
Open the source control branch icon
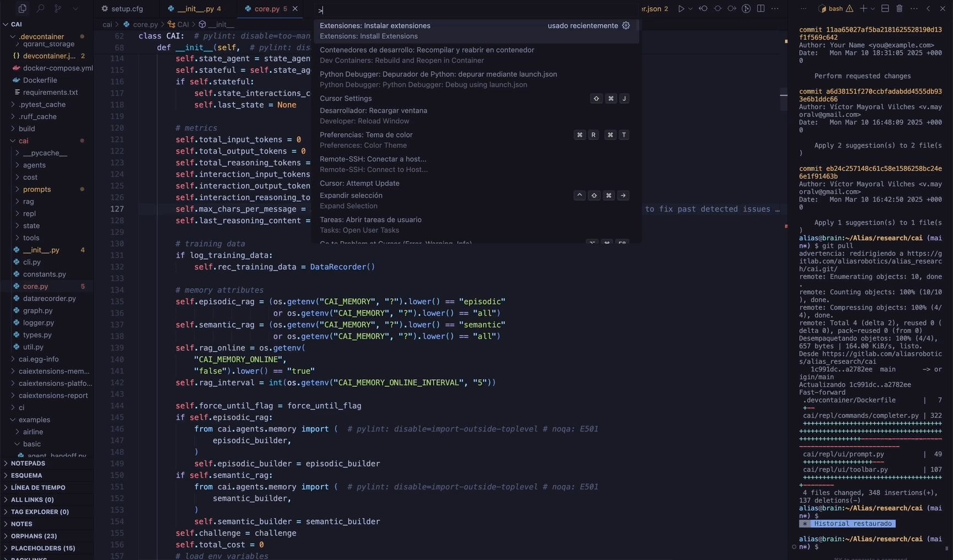click(x=58, y=9)
